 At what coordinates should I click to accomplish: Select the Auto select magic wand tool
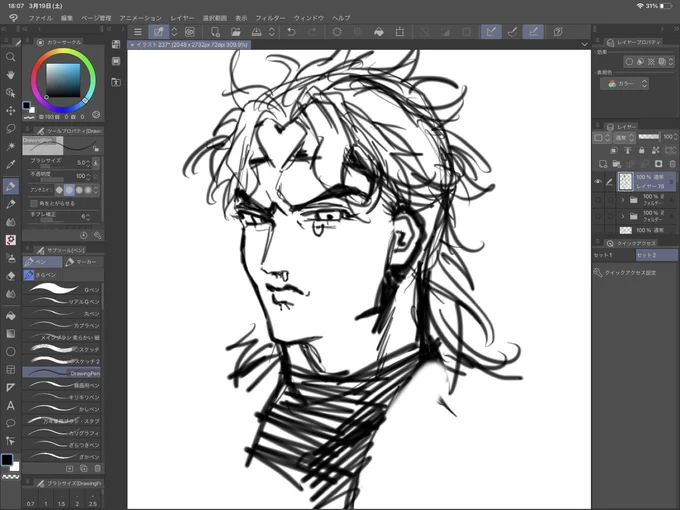pos(10,146)
